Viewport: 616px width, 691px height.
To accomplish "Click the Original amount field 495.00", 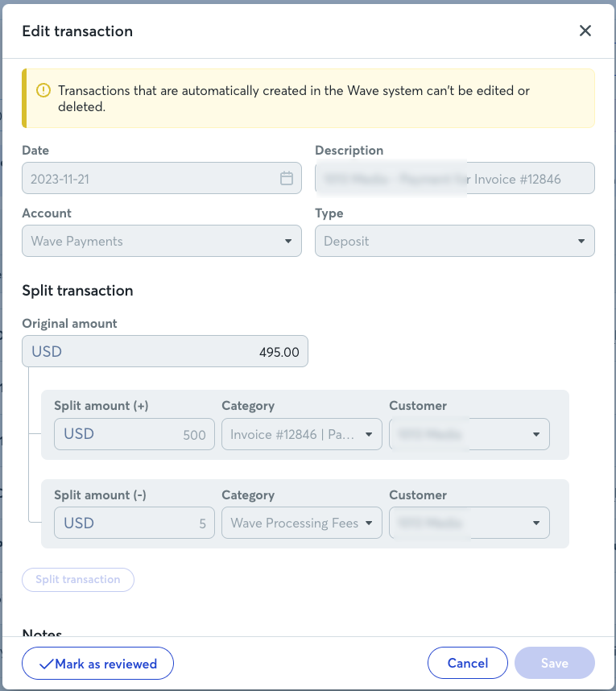I will [x=165, y=351].
